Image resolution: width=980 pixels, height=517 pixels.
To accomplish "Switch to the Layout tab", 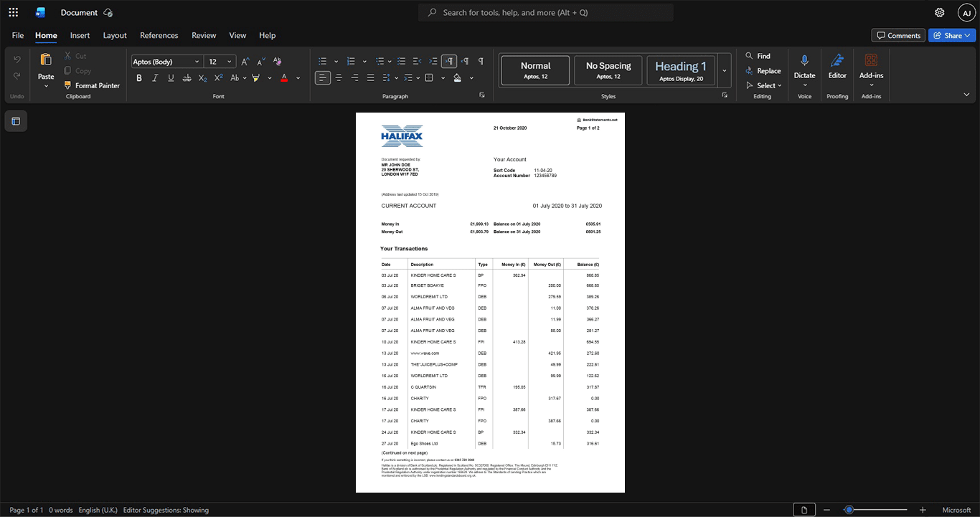I will (115, 35).
